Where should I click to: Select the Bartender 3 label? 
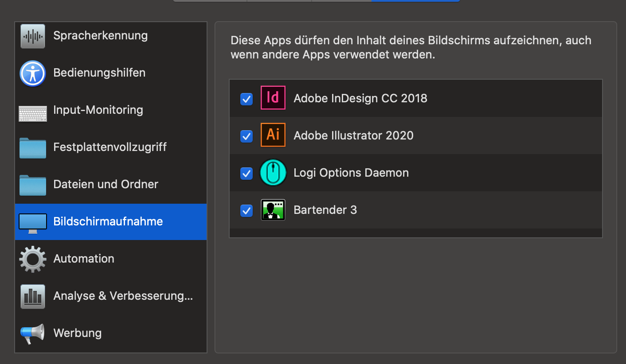click(x=325, y=210)
